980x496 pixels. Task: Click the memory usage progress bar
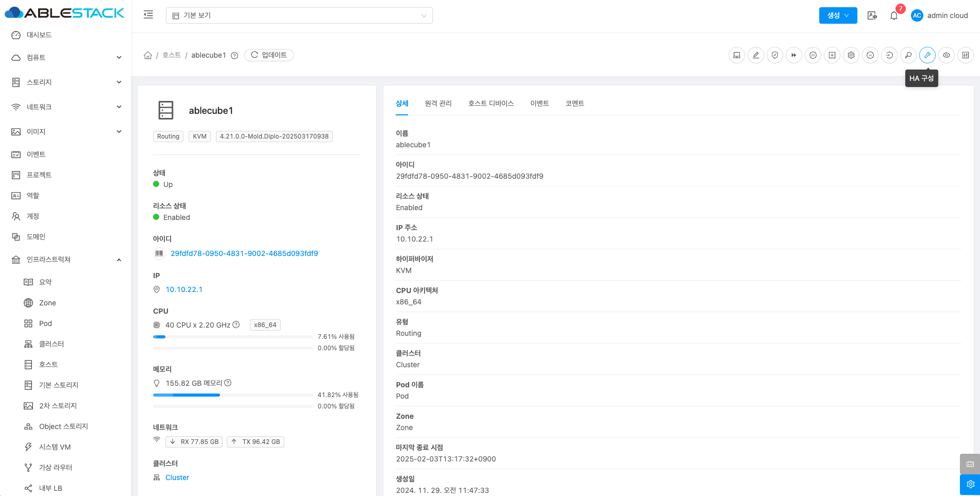point(233,395)
